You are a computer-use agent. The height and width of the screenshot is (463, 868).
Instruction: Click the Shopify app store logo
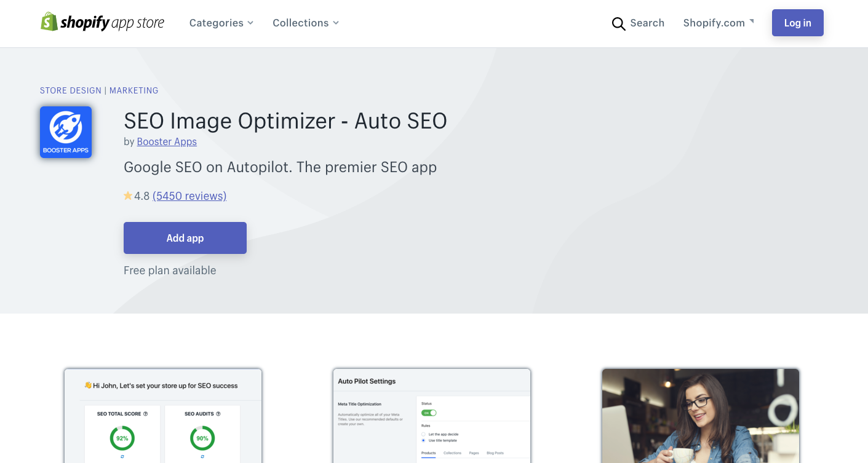tap(103, 23)
